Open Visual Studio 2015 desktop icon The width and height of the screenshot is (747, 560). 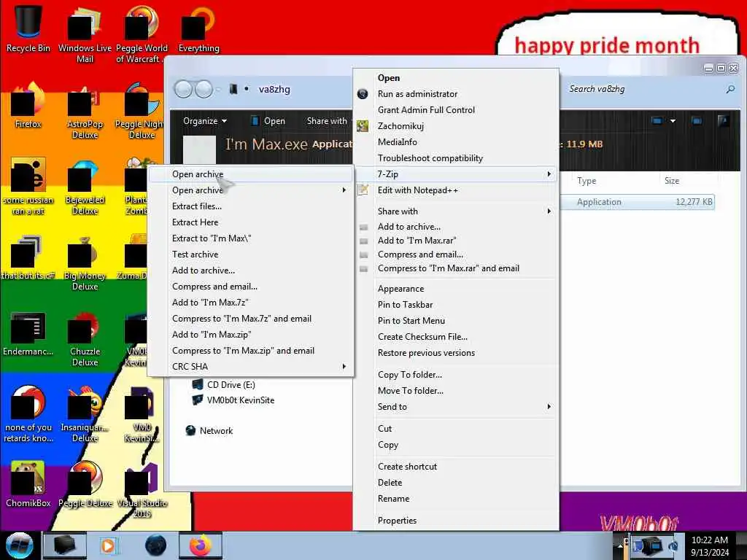click(142, 491)
